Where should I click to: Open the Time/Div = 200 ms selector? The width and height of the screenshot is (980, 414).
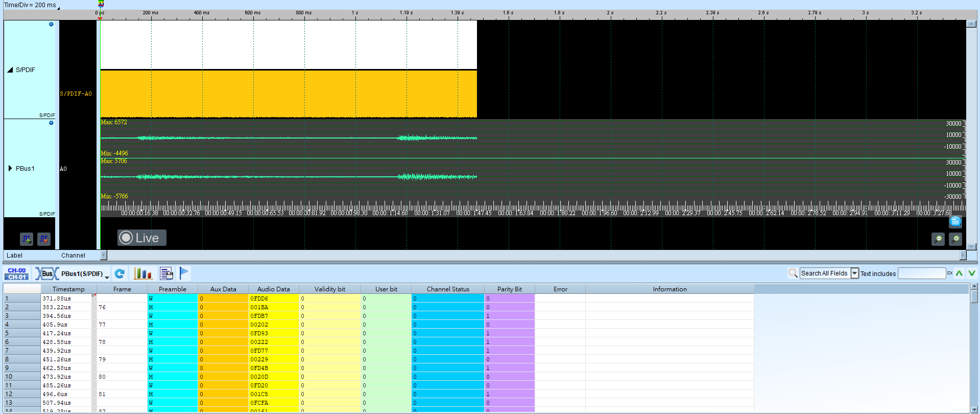(32, 5)
